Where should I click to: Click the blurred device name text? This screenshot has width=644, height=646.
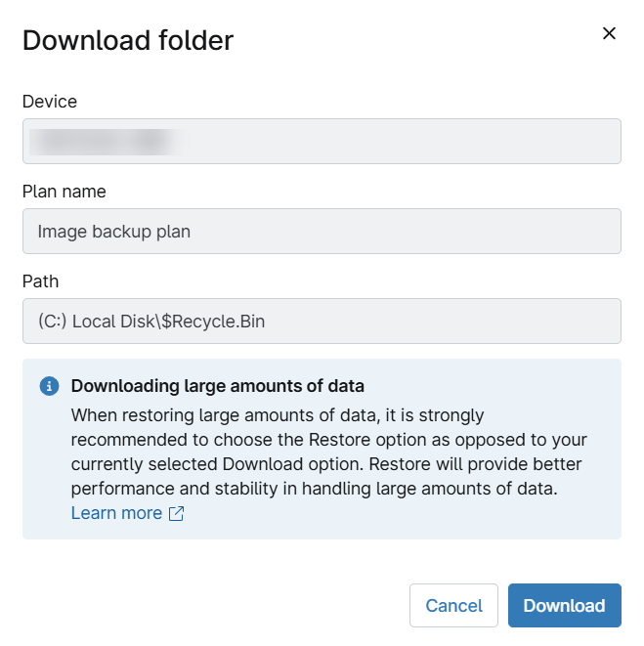click(106, 142)
